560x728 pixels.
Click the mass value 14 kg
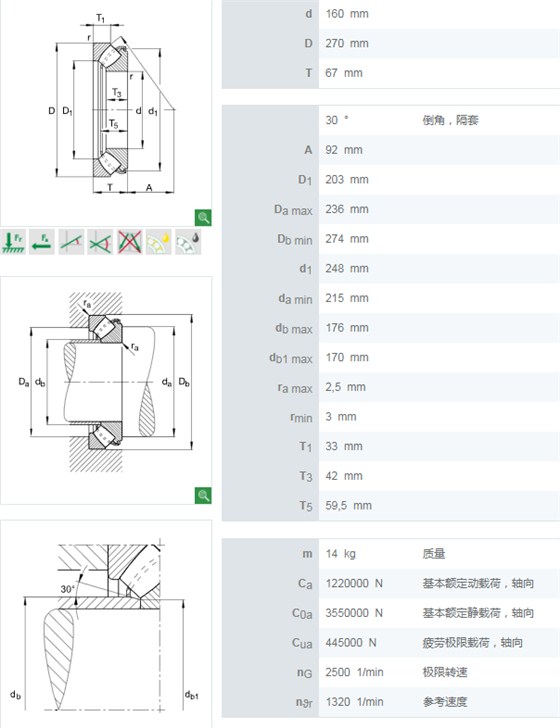(340, 554)
